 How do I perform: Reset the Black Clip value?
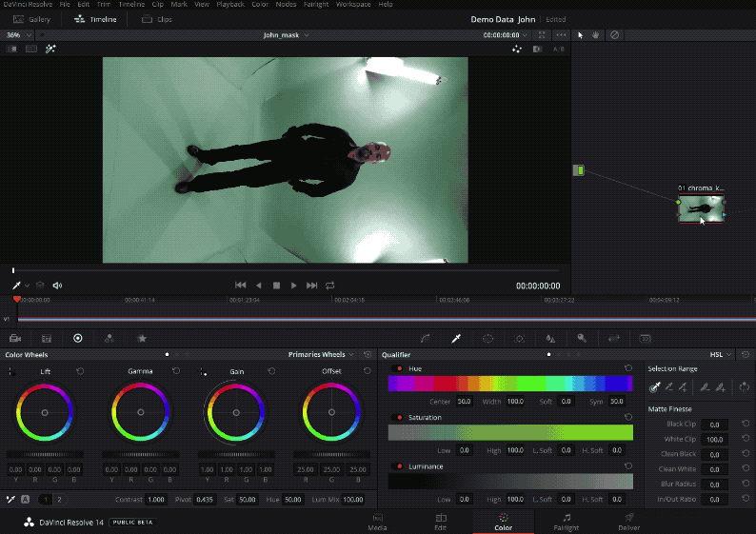(x=746, y=424)
